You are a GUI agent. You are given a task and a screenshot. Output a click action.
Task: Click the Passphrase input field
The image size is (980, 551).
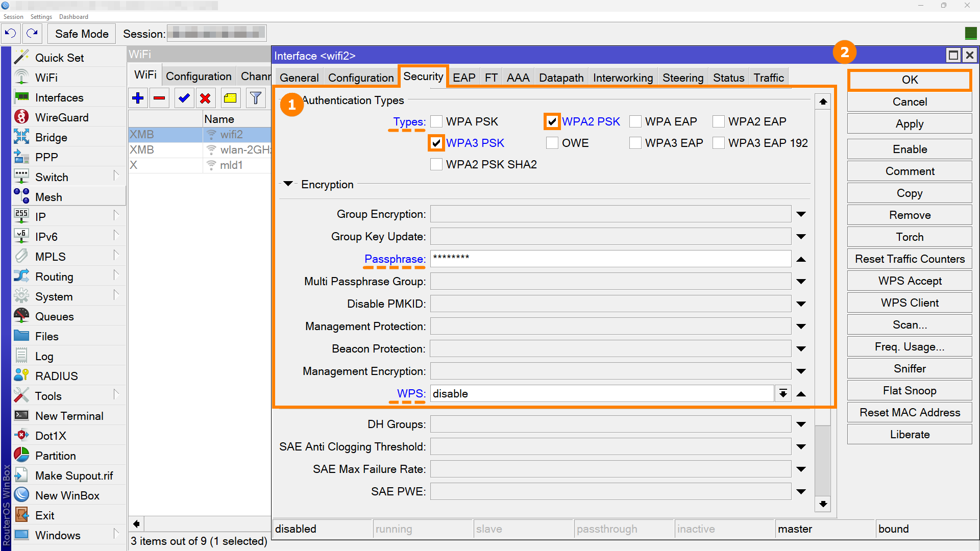[x=610, y=259]
